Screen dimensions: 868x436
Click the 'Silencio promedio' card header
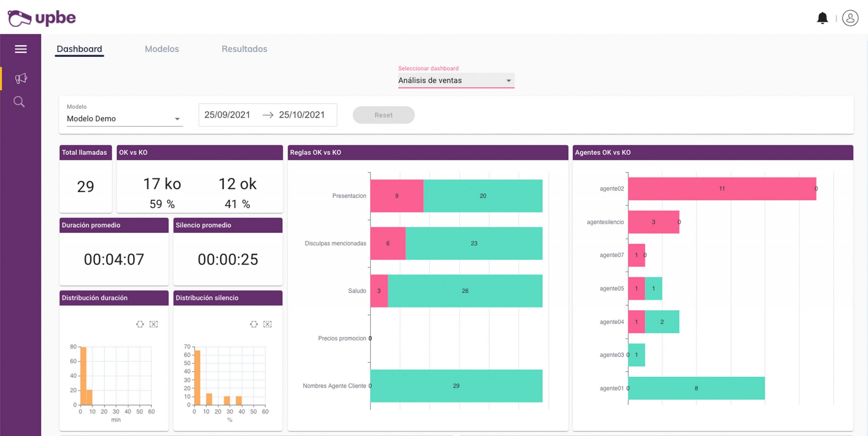[x=228, y=225]
